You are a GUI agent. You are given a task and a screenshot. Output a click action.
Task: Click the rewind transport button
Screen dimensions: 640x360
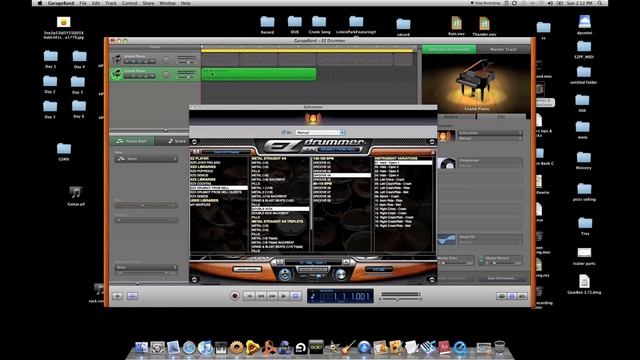tap(261, 296)
